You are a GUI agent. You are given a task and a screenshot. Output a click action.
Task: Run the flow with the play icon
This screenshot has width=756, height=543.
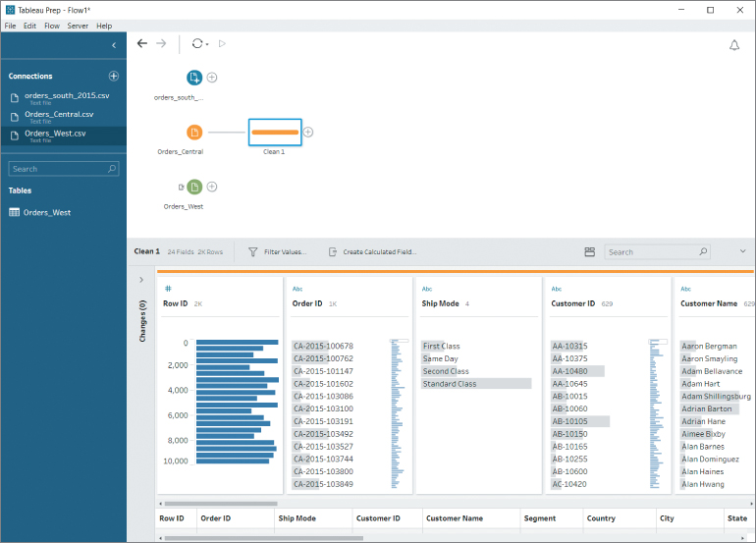(222, 43)
